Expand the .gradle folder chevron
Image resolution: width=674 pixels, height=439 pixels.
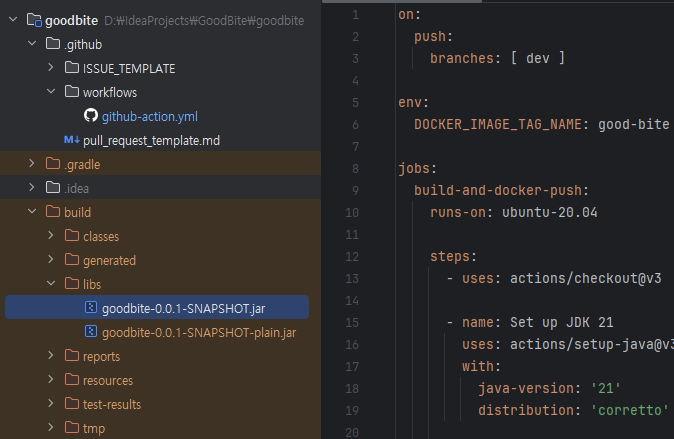point(32,163)
